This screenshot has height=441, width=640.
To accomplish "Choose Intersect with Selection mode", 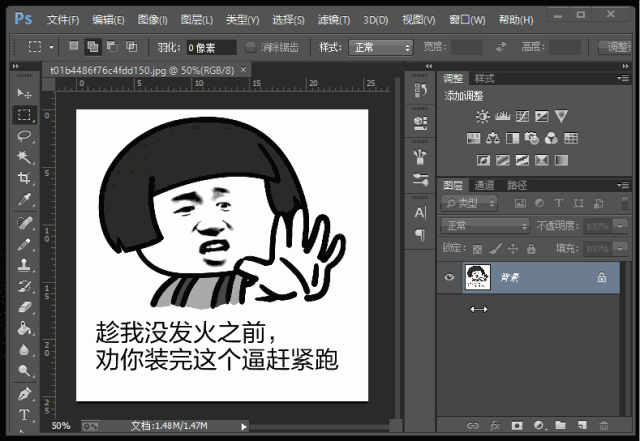I will (131, 47).
